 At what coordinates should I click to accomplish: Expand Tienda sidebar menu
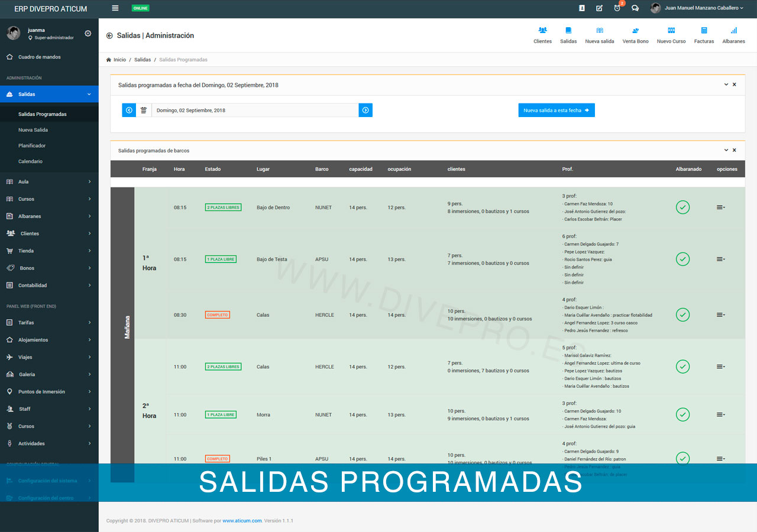49,251
